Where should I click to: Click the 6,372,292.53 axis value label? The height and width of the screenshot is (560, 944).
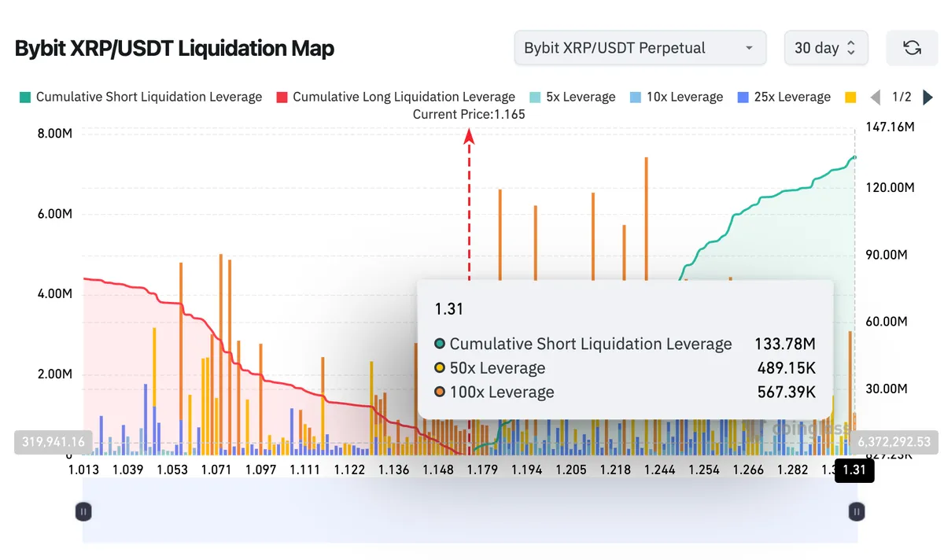click(x=894, y=442)
